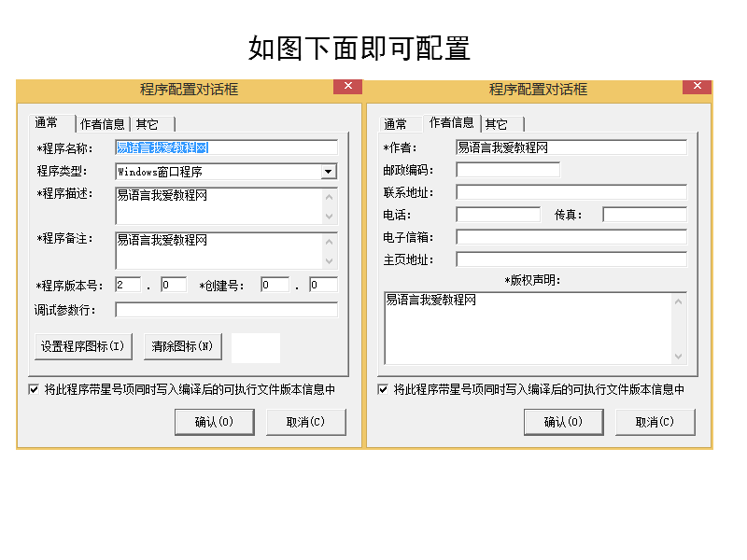
Task: Click up arrow of 程序描述 scrollbar
Action: [330, 196]
